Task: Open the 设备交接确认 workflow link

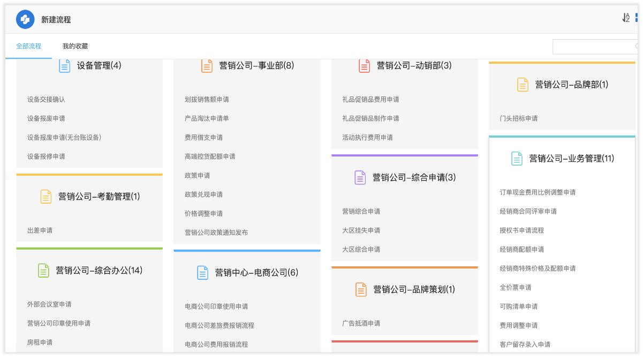Action: pos(46,100)
